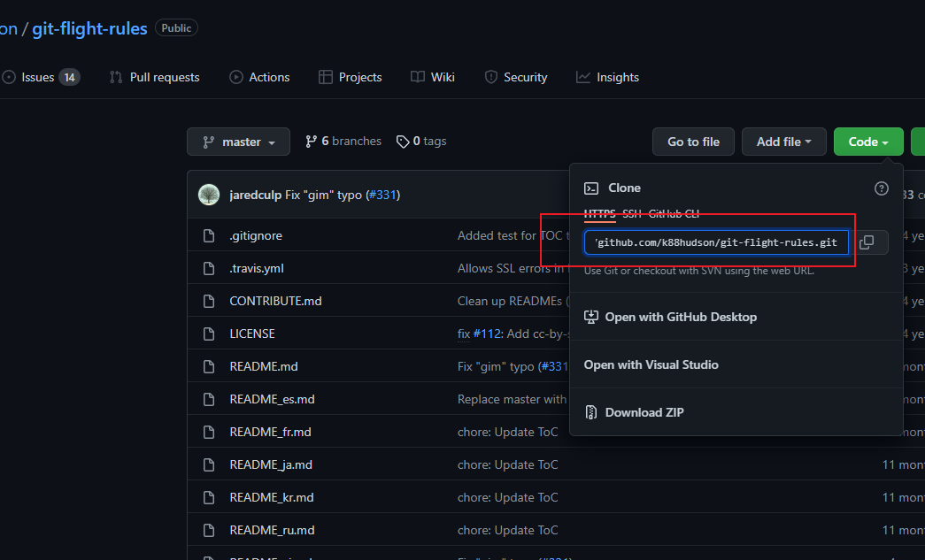Click the file icon next to README.md
Screen dimensions: 925x560
tap(209, 366)
